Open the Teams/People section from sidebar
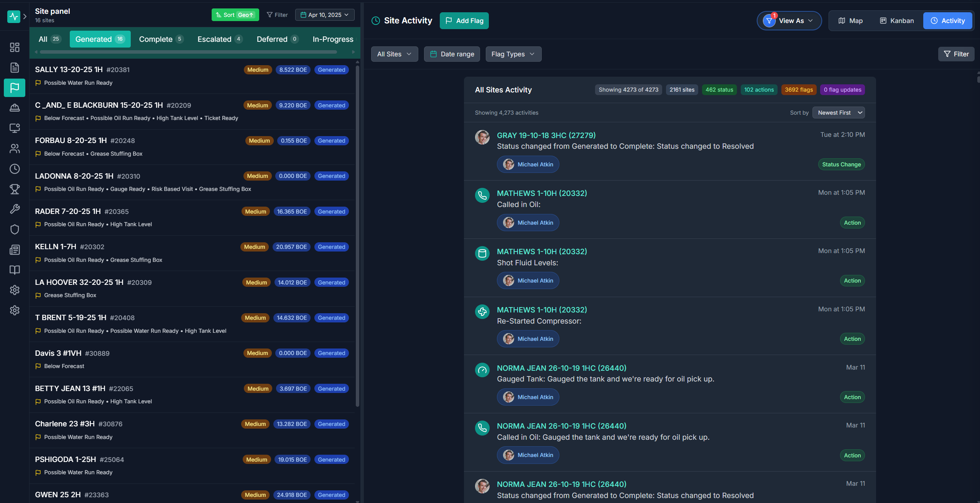Viewport: 980px width, 503px height. 15,148
